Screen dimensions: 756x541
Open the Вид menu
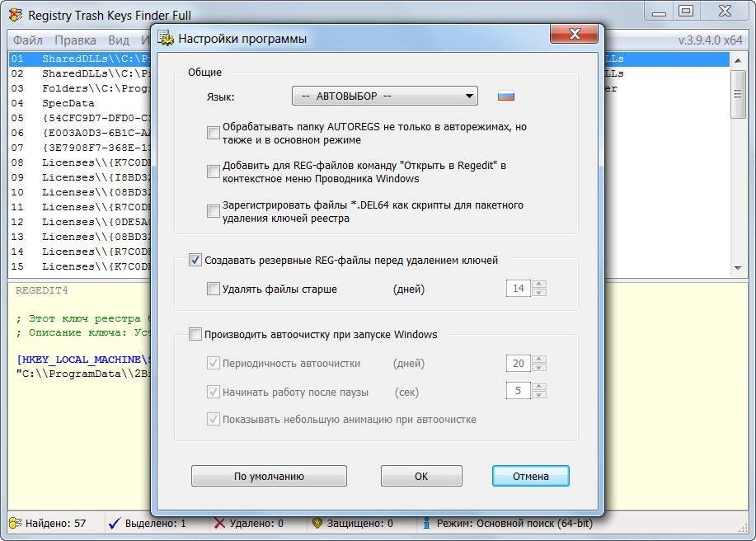tap(119, 40)
